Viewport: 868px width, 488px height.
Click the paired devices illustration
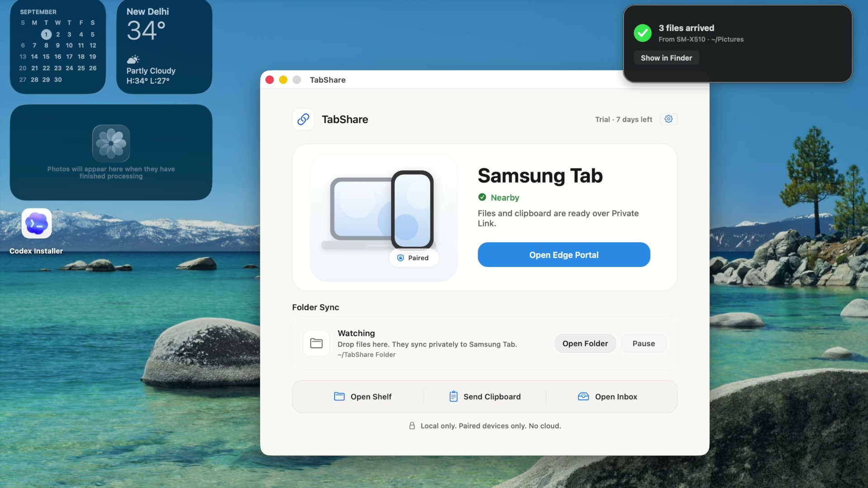pos(383,217)
